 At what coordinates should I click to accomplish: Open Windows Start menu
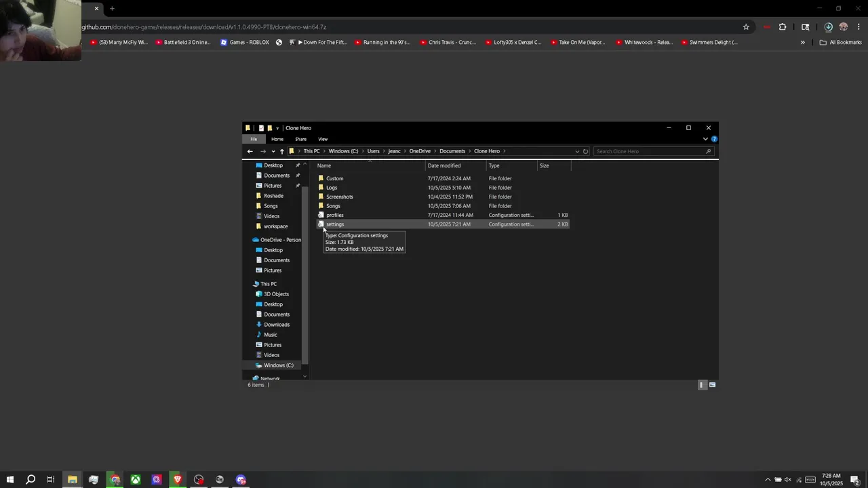pyautogui.click(x=9, y=480)
